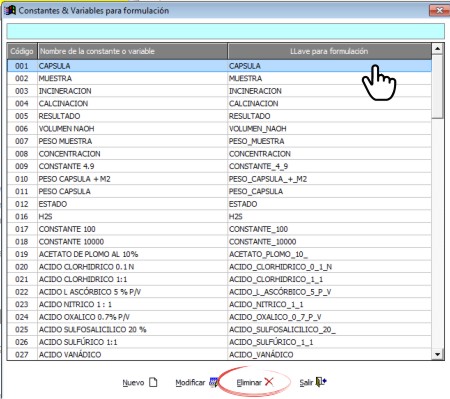Select ACIDO SULFÚRICO 1:1 name cell
This screenshot has height=399, width=450.
click(x=132, y=342)
